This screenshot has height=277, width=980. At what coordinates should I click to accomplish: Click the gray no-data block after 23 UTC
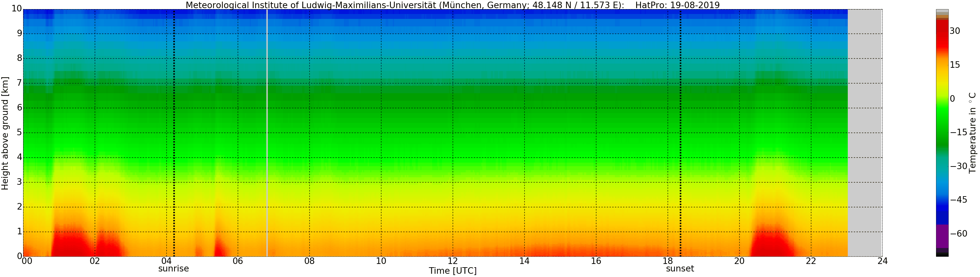(865, 133)
